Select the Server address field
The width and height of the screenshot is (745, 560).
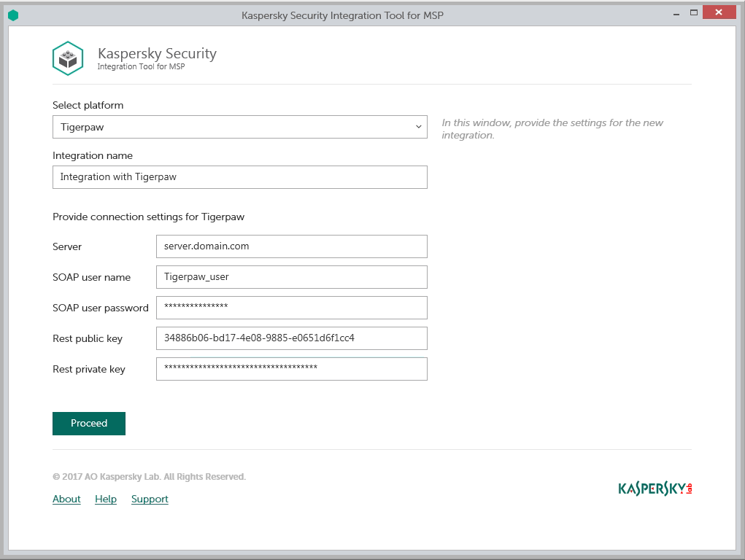pos(291,246)
